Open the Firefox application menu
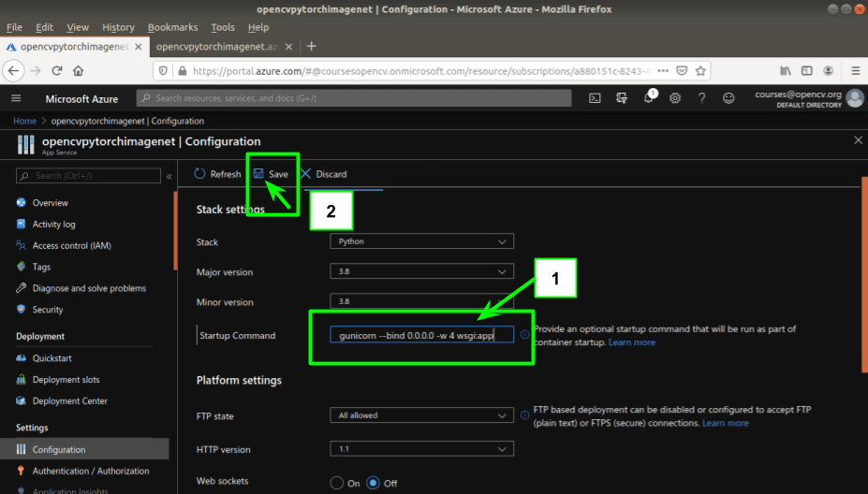 [x=855, y=71]
